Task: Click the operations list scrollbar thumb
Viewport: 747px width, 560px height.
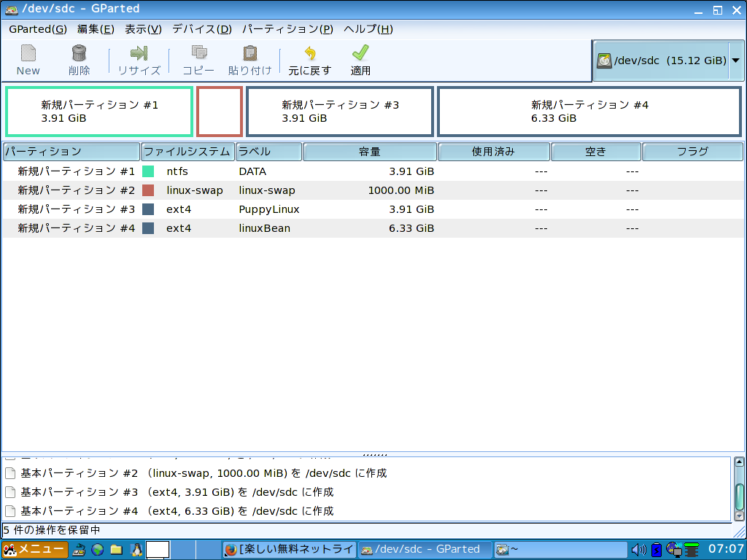Action: click(x=739, y=497)
